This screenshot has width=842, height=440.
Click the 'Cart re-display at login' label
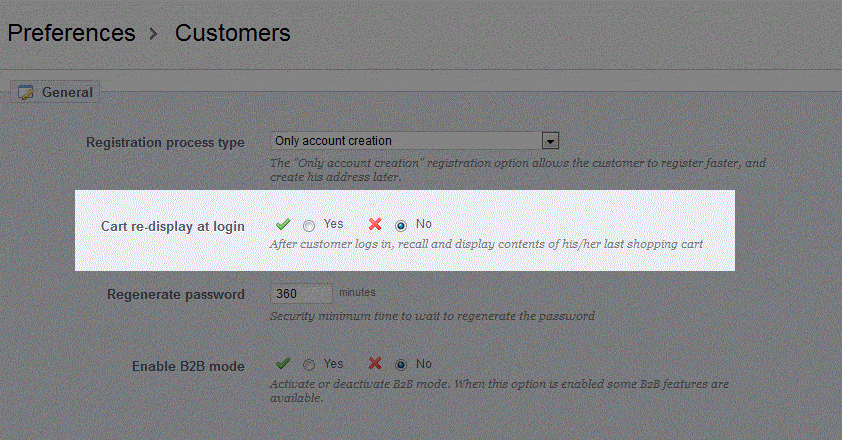(173, 227)
